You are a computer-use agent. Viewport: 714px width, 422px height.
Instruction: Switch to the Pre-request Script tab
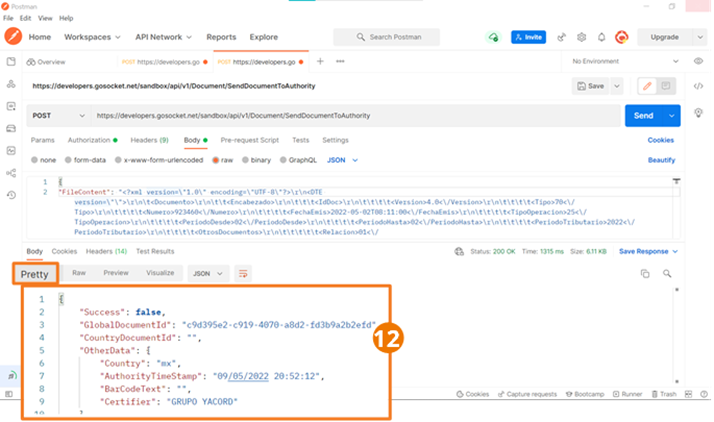(250, 140)
